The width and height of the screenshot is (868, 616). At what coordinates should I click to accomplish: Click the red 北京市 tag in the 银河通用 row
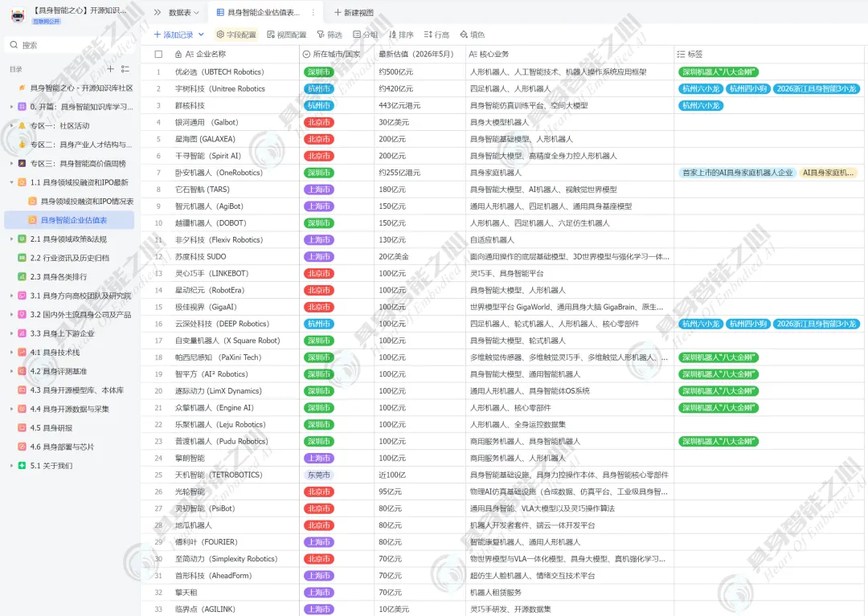pyautogui.click(x=319, y=122)
